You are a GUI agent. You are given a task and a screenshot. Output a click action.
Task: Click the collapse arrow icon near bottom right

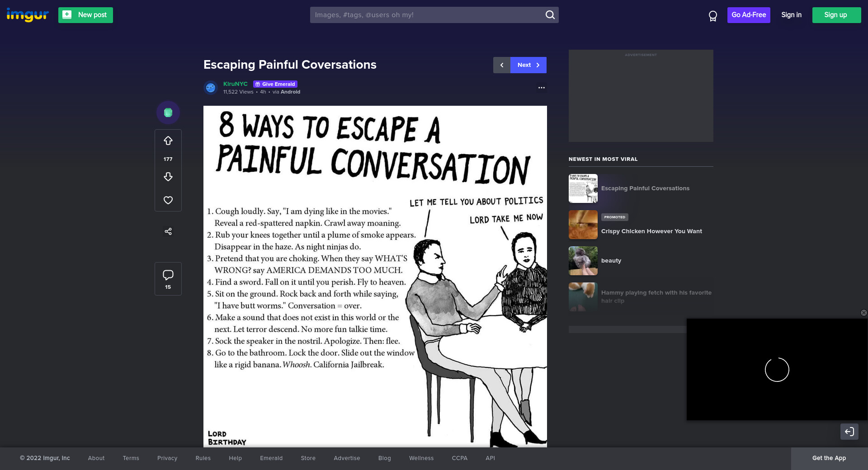pos(849,432)
